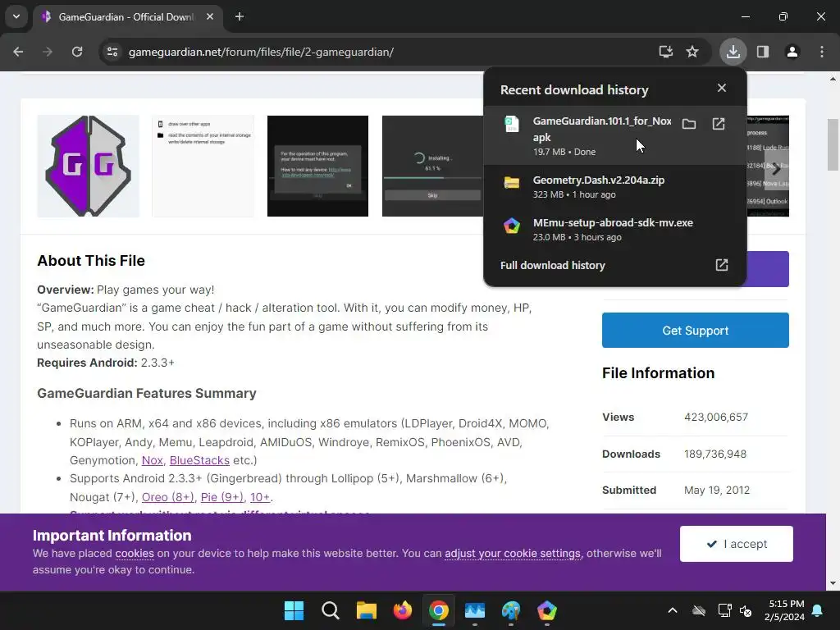Open MEmu-setup-abroad-sdk-mv.exe download entry
Screen dimensions: 840x630
[x=614, y=229]
